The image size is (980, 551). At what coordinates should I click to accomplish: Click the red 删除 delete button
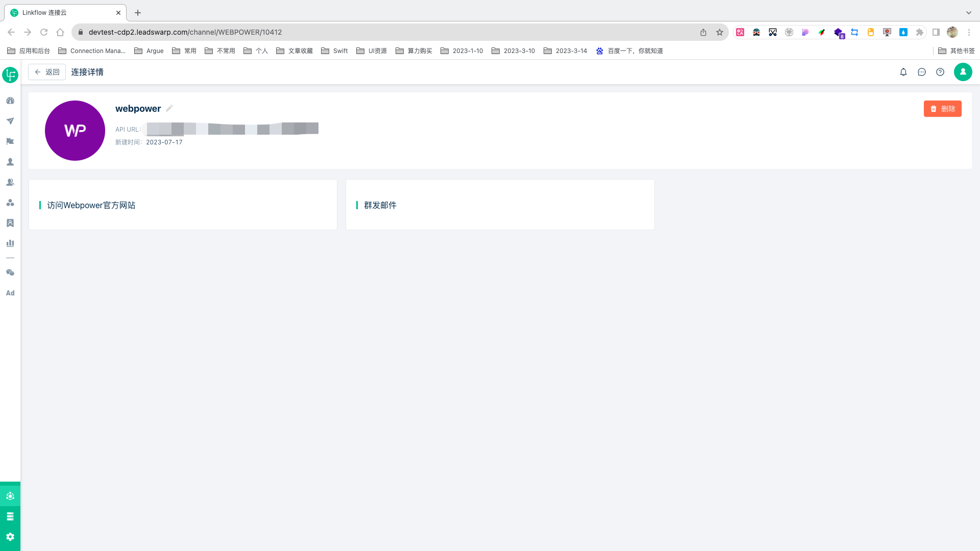tap(943, 109)
